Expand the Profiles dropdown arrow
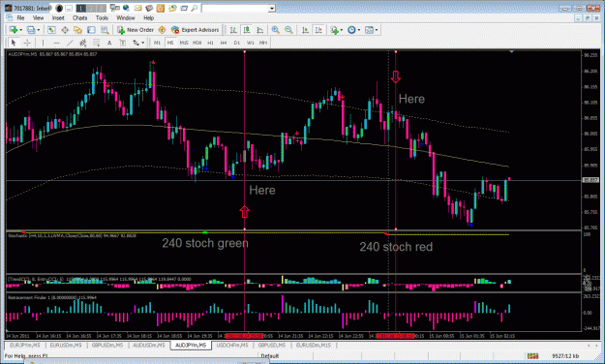 [38, 30]
